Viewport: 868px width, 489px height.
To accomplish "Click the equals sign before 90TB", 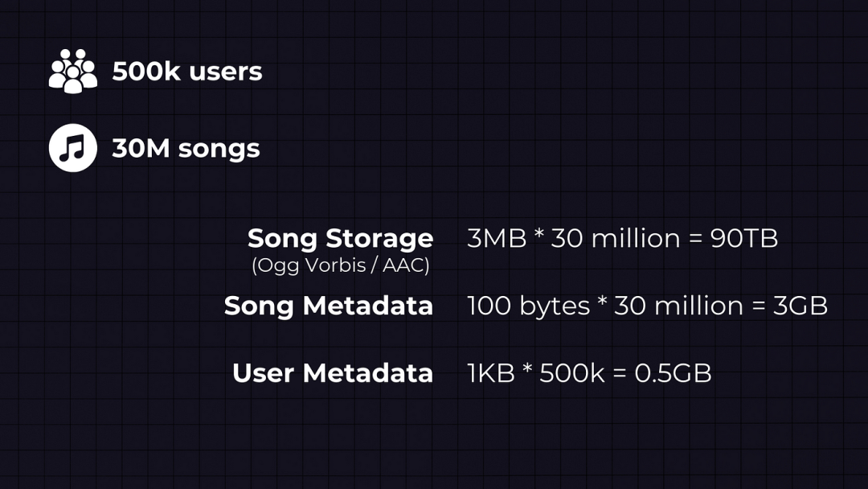I will [695, 239].
